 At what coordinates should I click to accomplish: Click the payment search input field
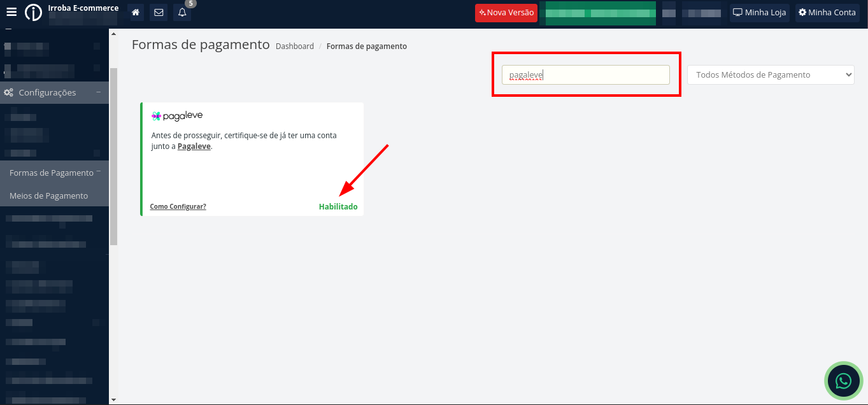click(586, 75)
